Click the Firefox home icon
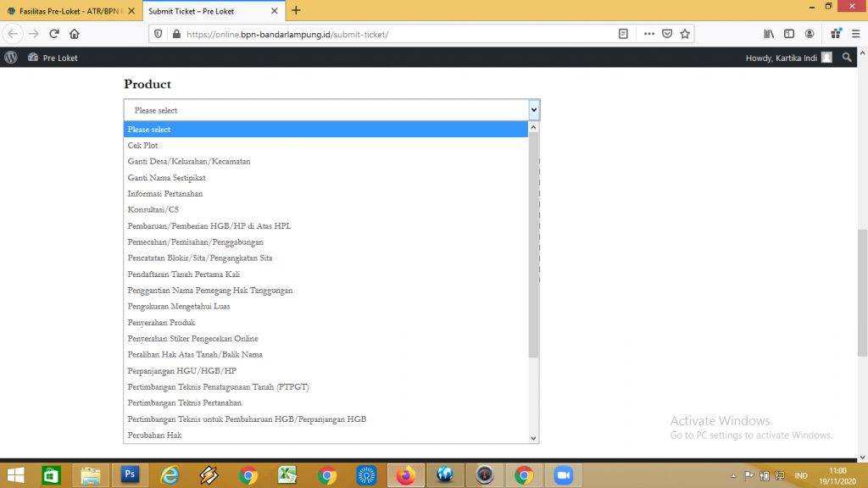 click(75, 34)
